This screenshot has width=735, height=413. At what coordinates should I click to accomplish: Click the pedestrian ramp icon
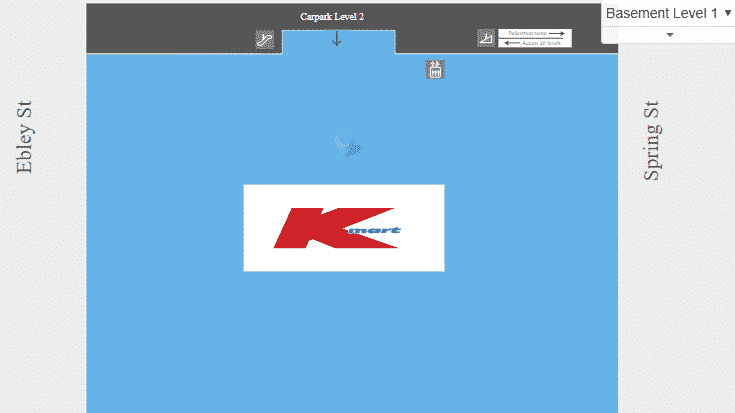point(486,38)
